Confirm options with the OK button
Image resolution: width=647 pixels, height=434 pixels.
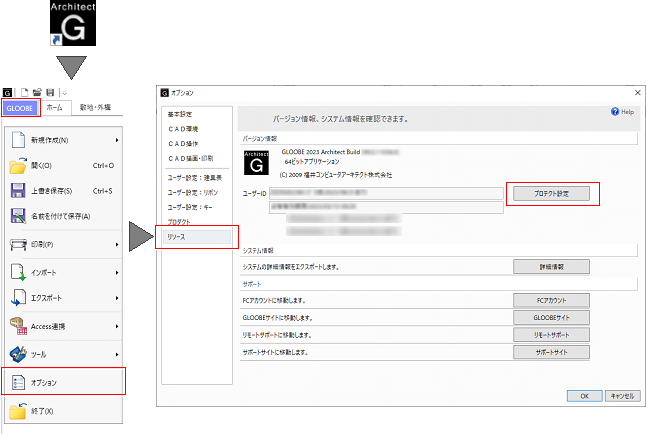point(584,396)
